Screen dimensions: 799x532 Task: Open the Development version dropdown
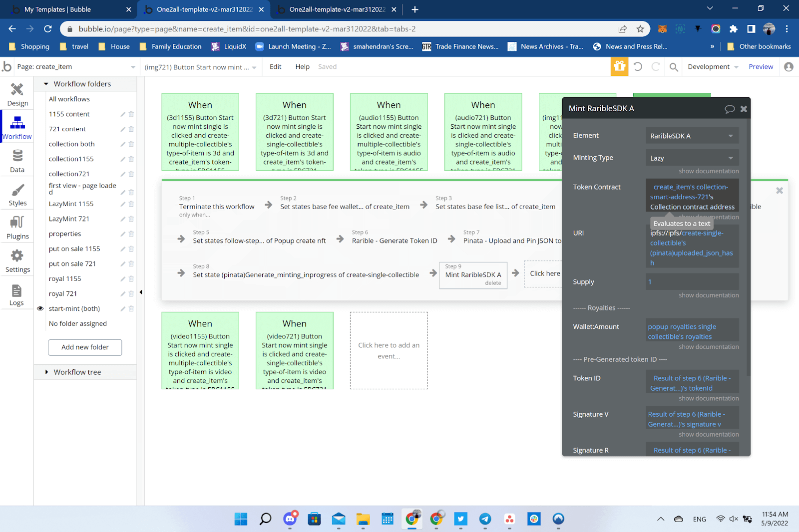[x=712, y=66]
